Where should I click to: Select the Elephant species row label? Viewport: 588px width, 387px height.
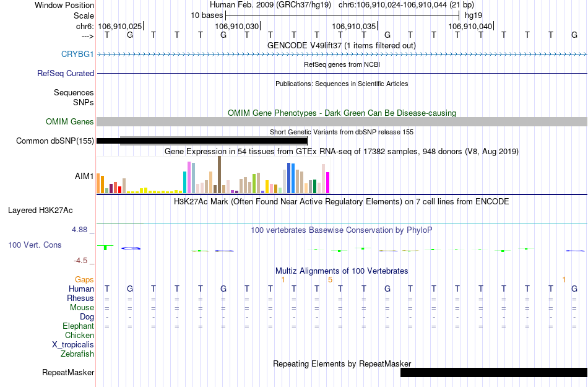pyautogui.click(x=78, y=326)
